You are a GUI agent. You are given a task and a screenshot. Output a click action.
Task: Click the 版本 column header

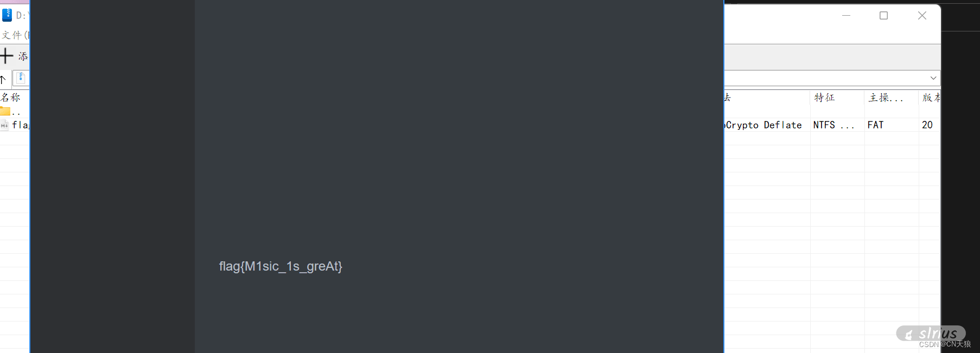tap(931, 98)
